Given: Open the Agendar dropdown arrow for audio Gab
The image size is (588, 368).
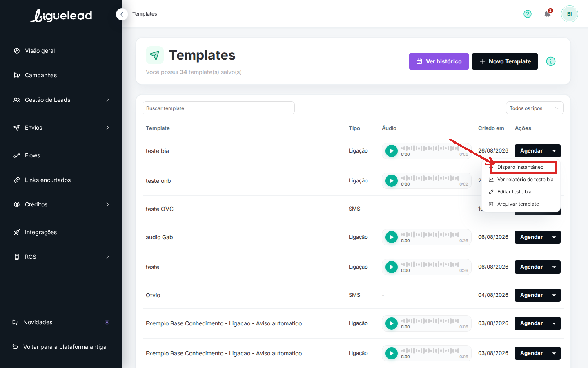Looking at the screenshot, I should click(554, 237).
